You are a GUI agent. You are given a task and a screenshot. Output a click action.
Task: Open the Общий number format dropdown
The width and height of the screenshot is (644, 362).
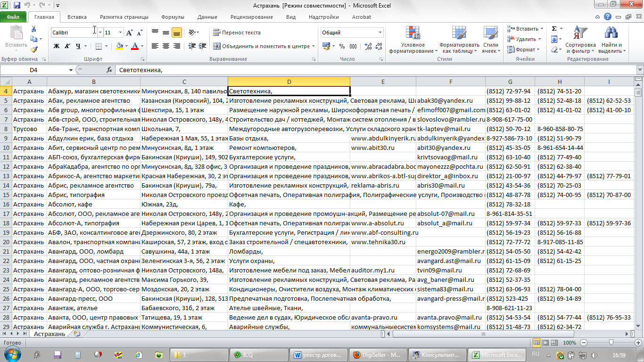(380, 33)
